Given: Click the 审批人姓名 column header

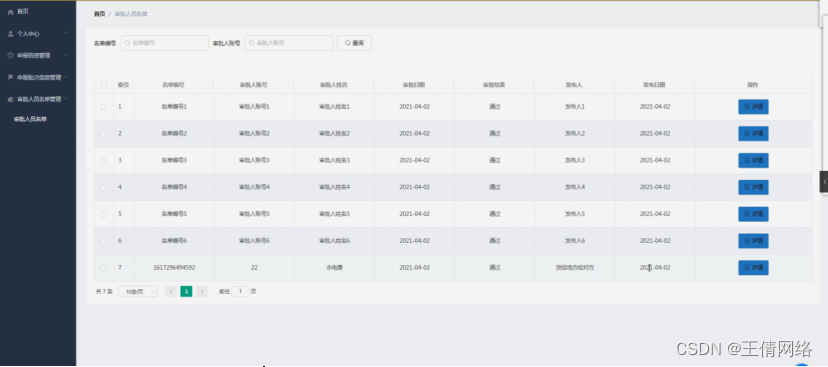Looking at the screenshot, I should pyautogui.click(x=334, y=85).
